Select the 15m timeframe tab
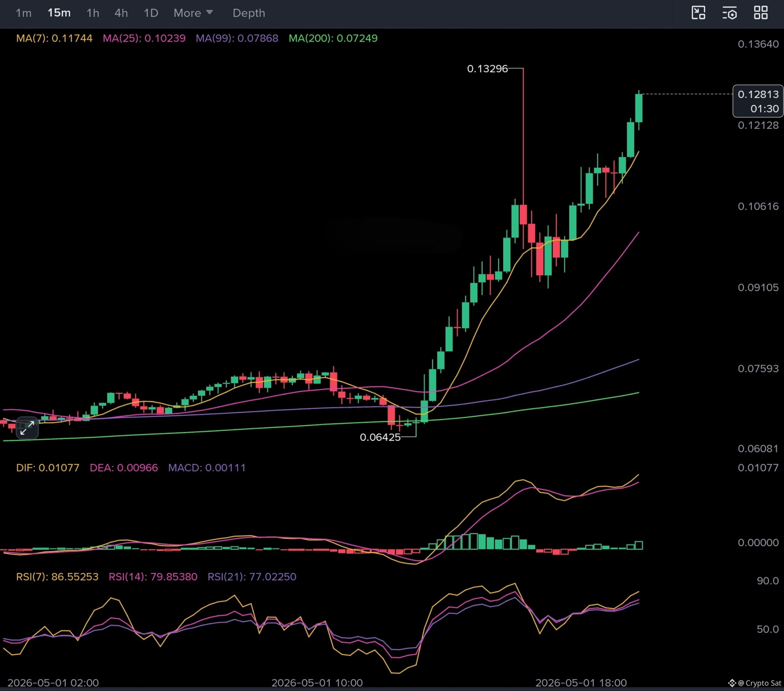The height and width of the screenshot is (691, 784). pyautogui.click(x=59, y=13)
